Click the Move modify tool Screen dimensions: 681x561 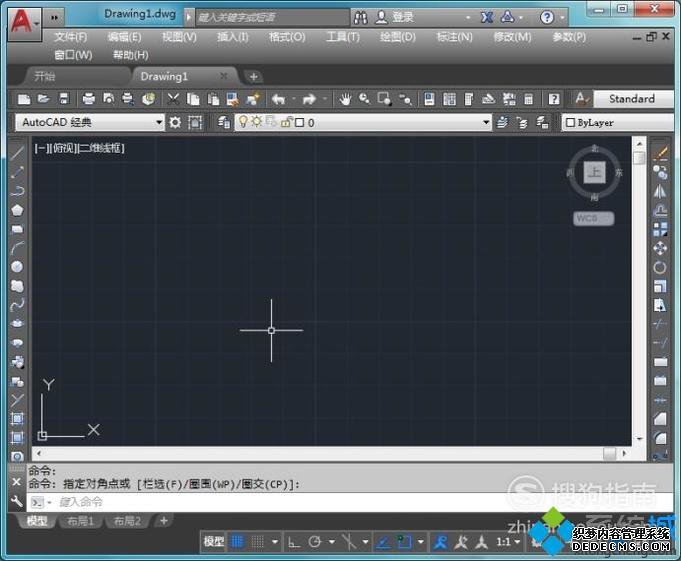pyautogui.click(x=660, y=248)
